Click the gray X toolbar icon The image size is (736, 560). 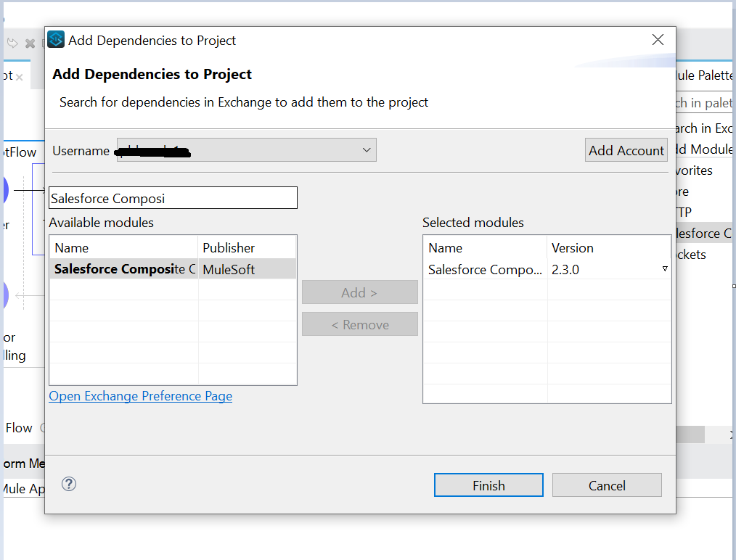tap(30, 44)
